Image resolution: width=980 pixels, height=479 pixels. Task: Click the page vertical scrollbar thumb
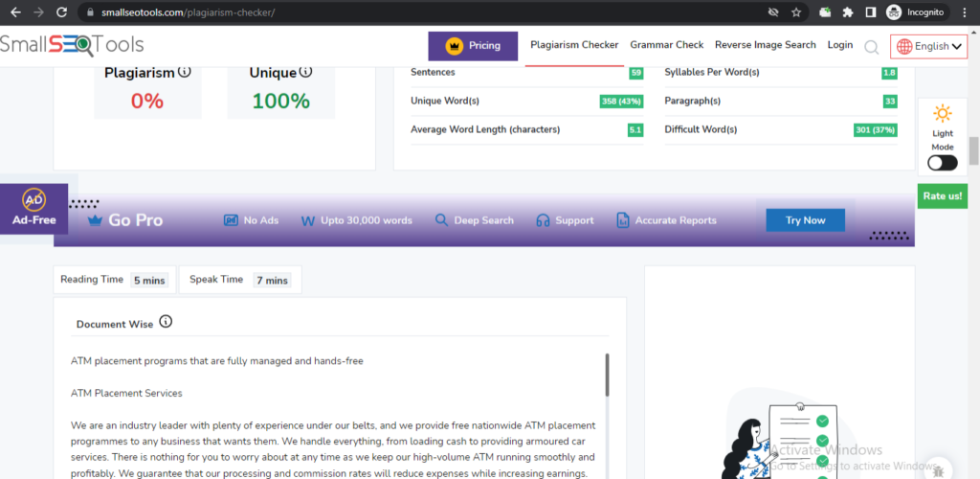(973, 150)
